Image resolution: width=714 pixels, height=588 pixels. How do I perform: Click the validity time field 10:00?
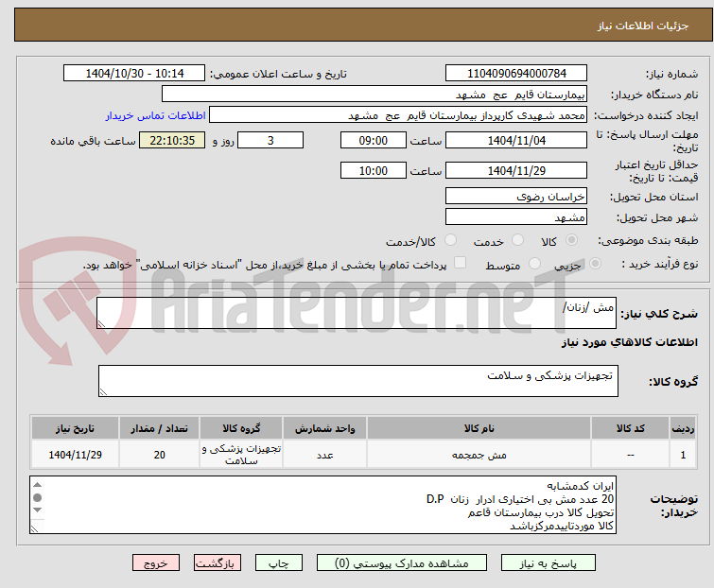click(x=373, y=171)
